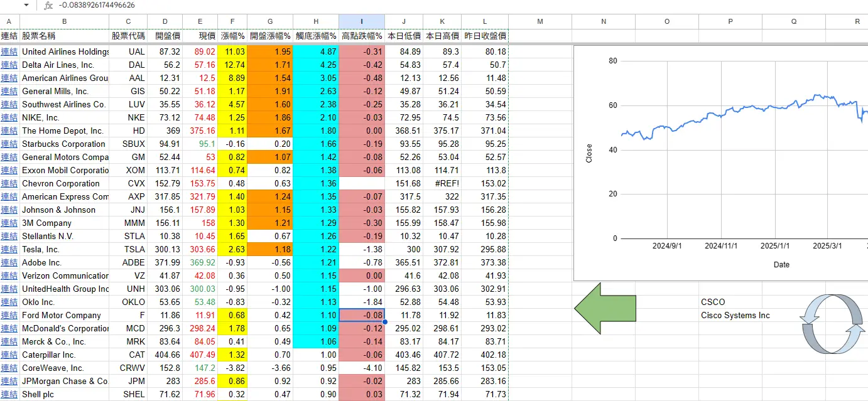The width and height of the screenshot is (868, 401).
Task: Open the 連結 link for Caterpillar Inc.
Action: pyautogui.click(x=9, y=355)
